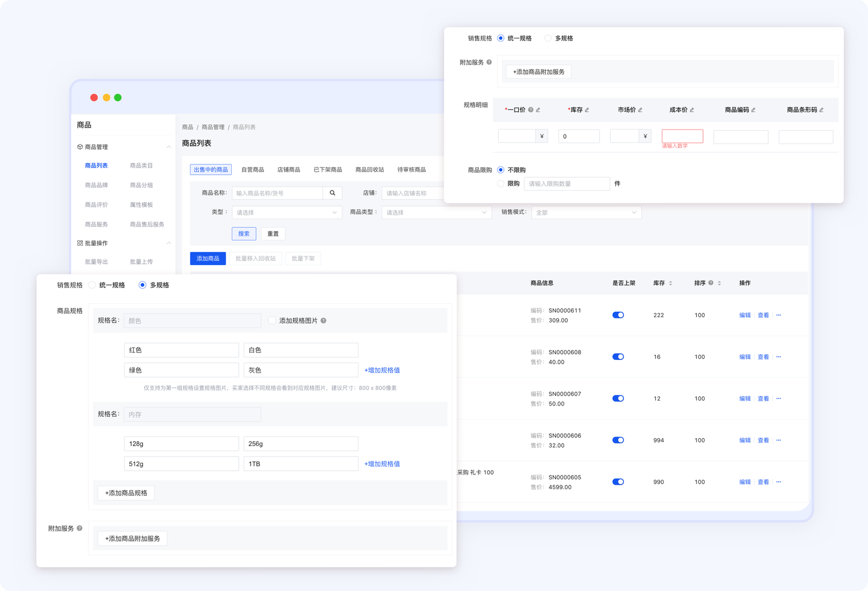Screen dimensions: 868x591
Task: Click the help icon next to 添加规格图片
Action: (323, 321)
